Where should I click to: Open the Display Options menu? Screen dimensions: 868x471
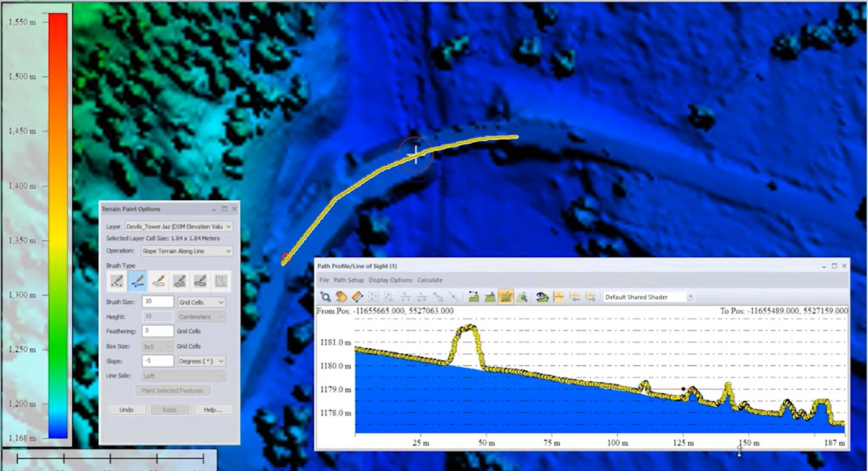(x=391, y=280)
